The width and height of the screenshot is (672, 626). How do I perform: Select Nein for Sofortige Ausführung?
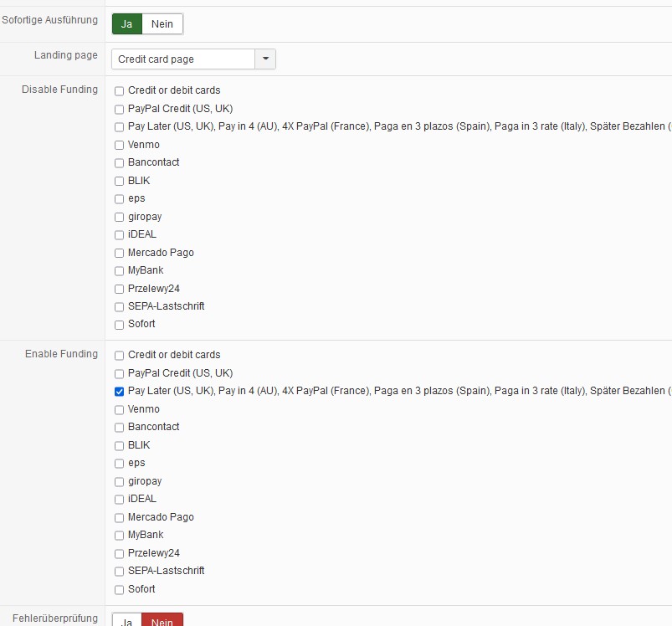coord(162,24)
